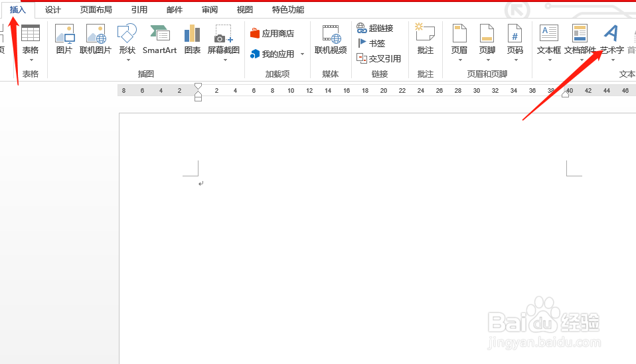636x364 pixels.
Task: Click the Header (页眉) icon
Action: tap(459, 33)
